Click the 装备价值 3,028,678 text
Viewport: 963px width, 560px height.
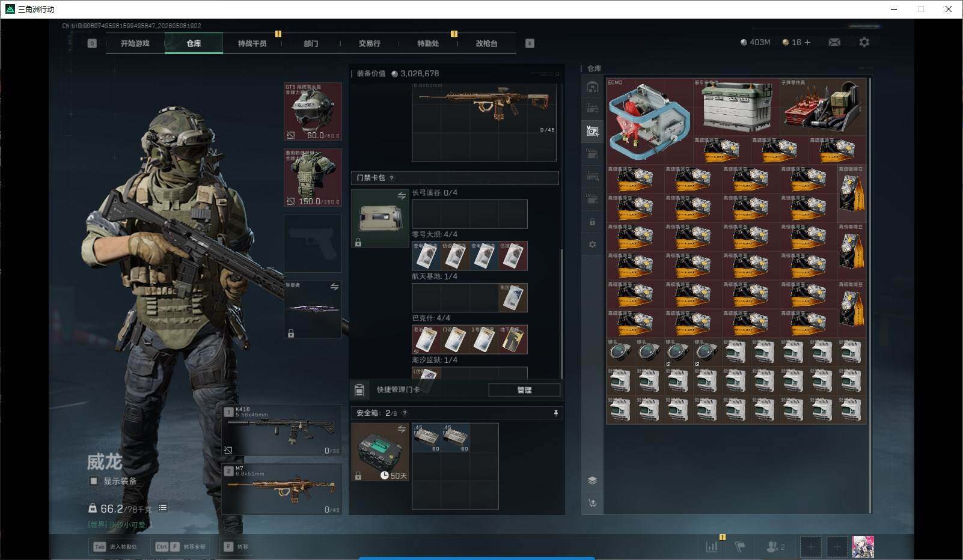[x=398, y=73]
